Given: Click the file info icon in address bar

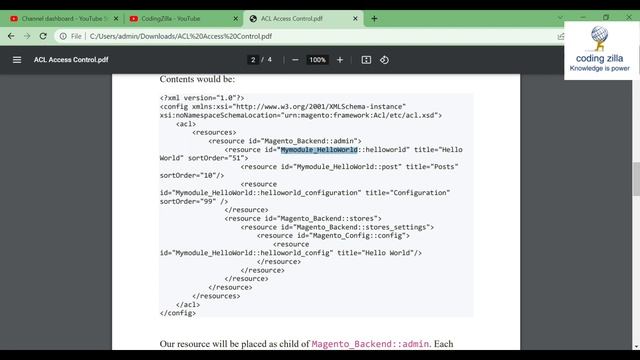Looking at the screenshot, I should point(63,36).
